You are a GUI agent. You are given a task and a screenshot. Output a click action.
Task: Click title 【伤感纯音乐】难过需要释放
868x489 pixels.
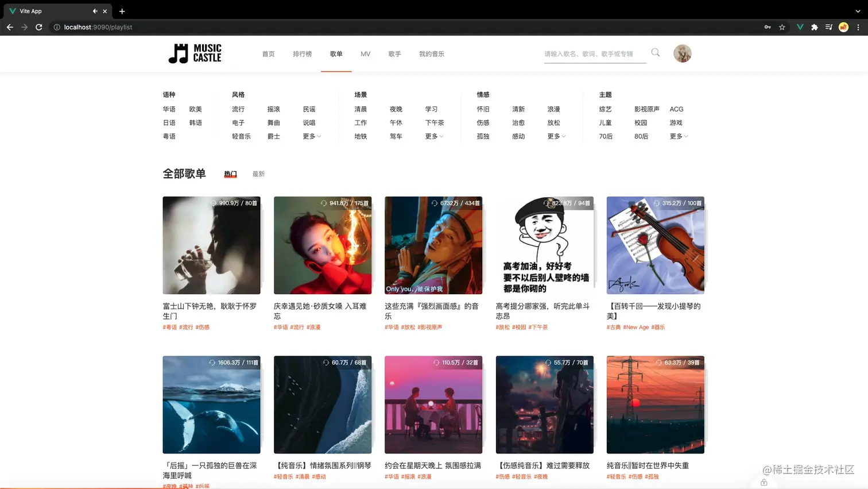click(542, 465)
